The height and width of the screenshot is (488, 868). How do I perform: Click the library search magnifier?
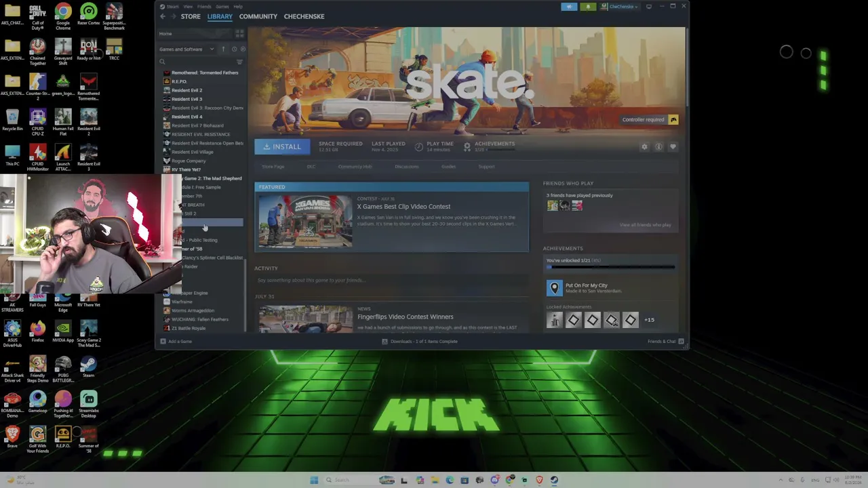[x=163, y=62]
